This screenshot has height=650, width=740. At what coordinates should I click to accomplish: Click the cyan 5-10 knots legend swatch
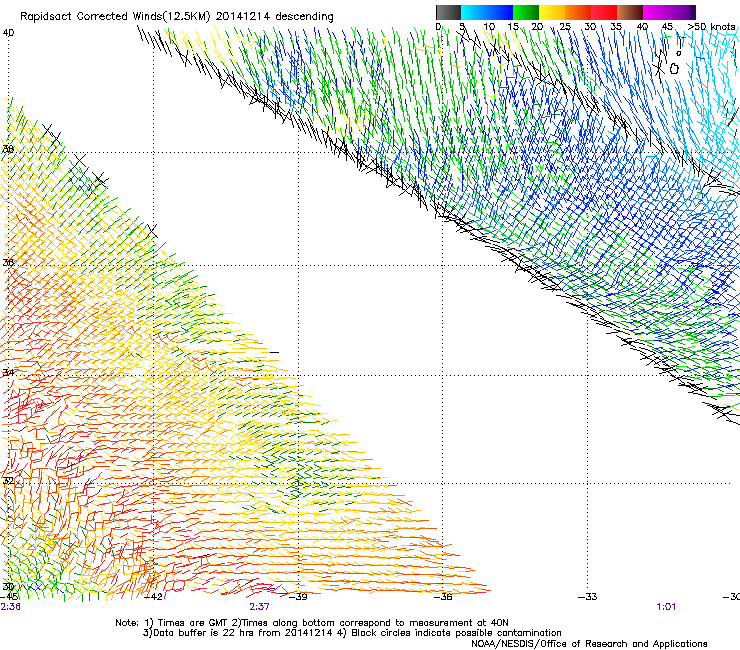click(x=474, y=12)
